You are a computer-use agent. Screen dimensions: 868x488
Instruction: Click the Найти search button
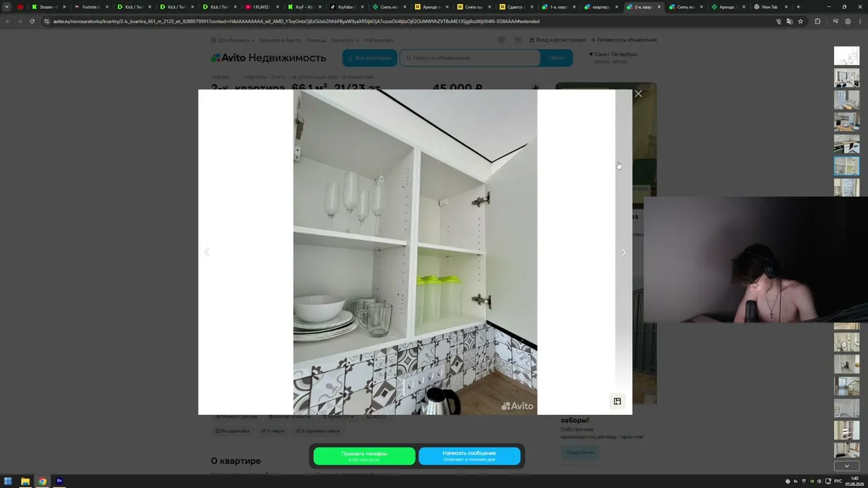click(557, 58)
